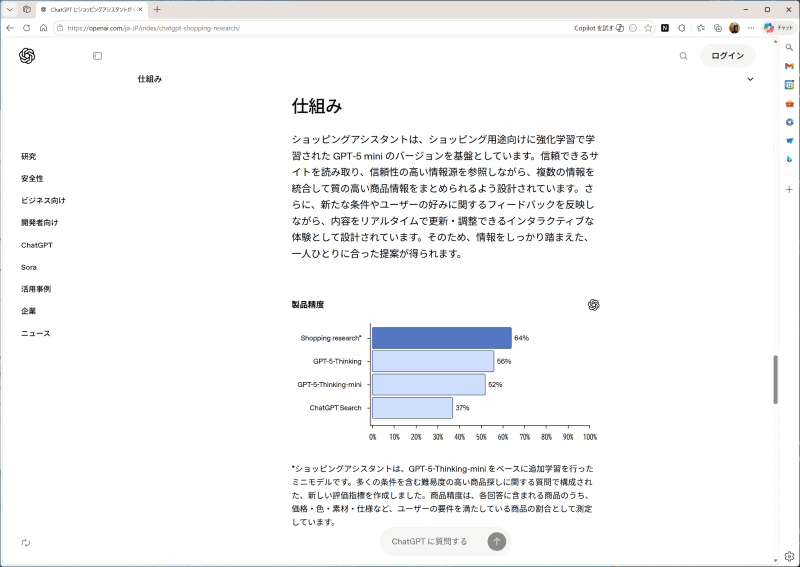This screenshot has width=800, height=567.
Task: Open the Edge sidebar search icon
Action: [x=789, y=47]
